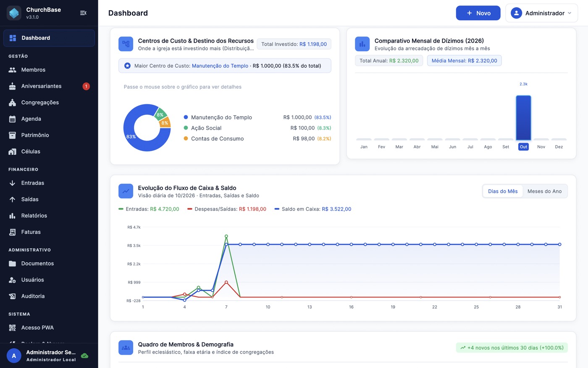The height and width of the screenshot is (368, 588).
Task: Collapse the sidebar with the menu toggle icon
Action: point(83,13)
